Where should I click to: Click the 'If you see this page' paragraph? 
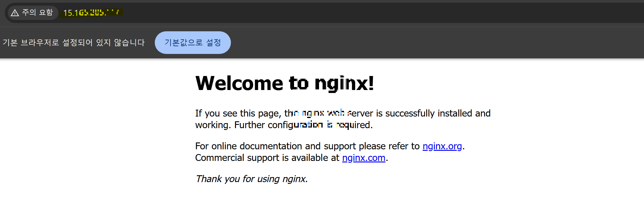coord(343,119)
